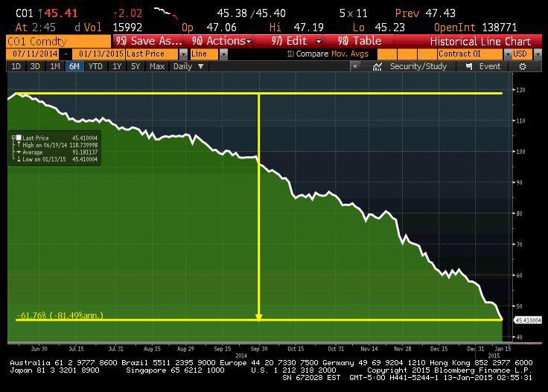Click the Save As button
This screenshot has height=392, width=548.
click(x=149, y=42)
